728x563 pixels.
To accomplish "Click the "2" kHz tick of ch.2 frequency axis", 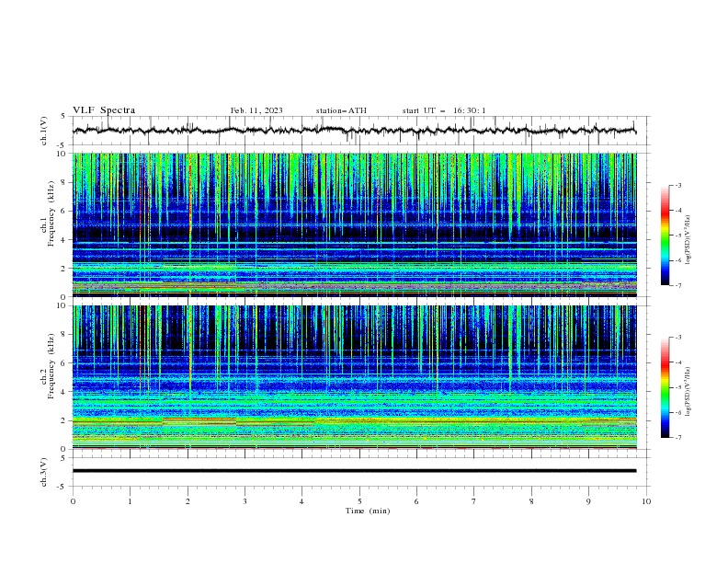I will pos(63,420).
